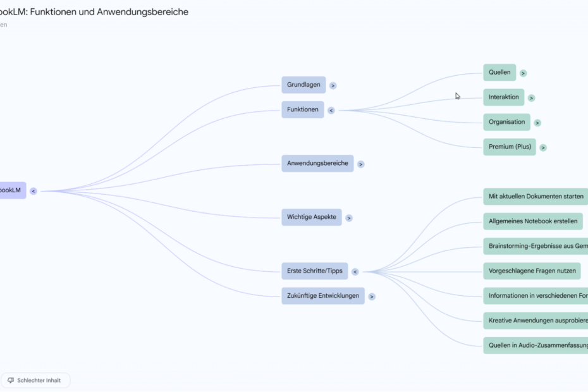
Task: Expand the Quellen node chevron
Action: coord(523,73)
